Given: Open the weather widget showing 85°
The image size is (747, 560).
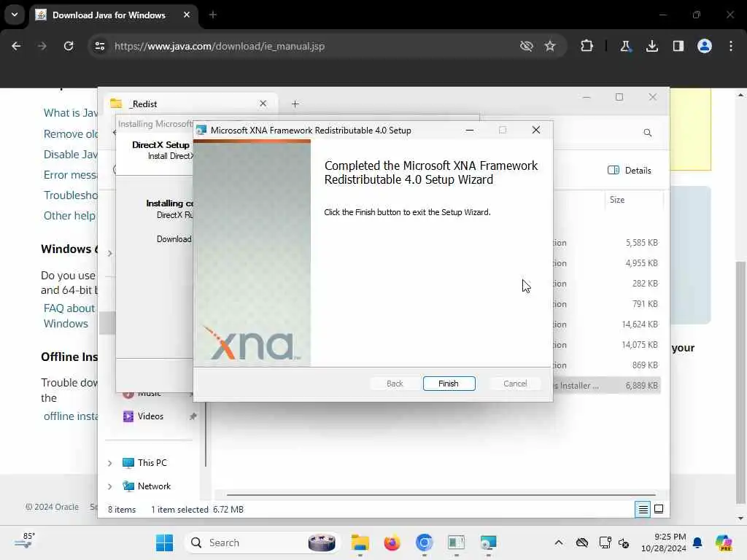Looking at the screenshot, I should [x=25, y=542].
